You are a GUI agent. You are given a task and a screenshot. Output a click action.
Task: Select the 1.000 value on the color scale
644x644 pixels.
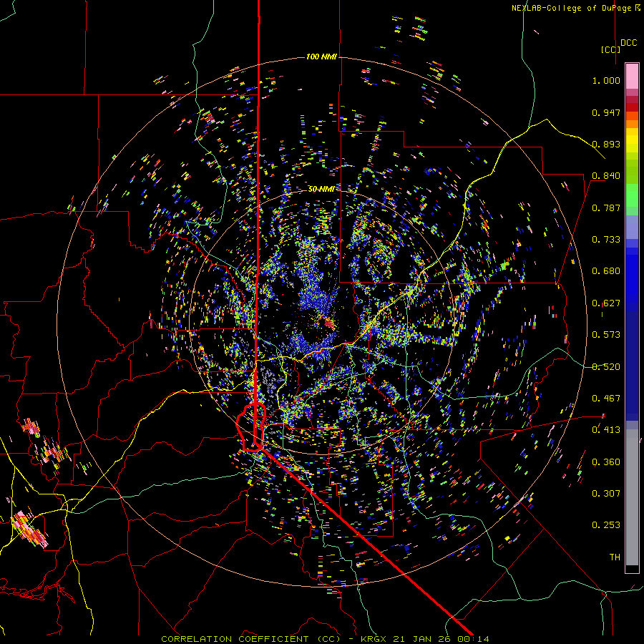pos(606,80)
